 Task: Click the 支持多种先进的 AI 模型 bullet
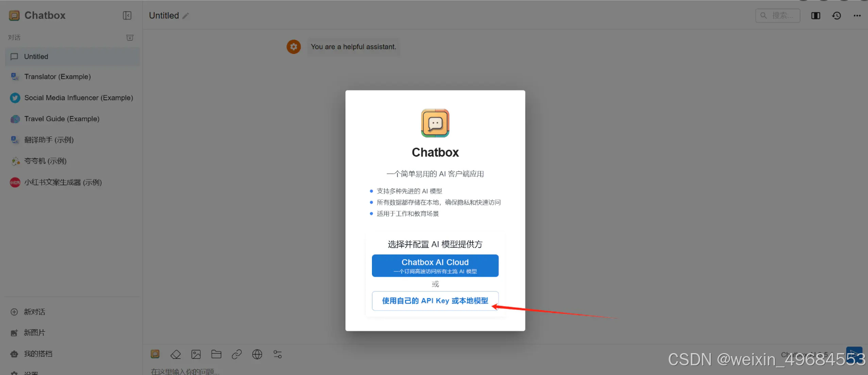(409, 191)
